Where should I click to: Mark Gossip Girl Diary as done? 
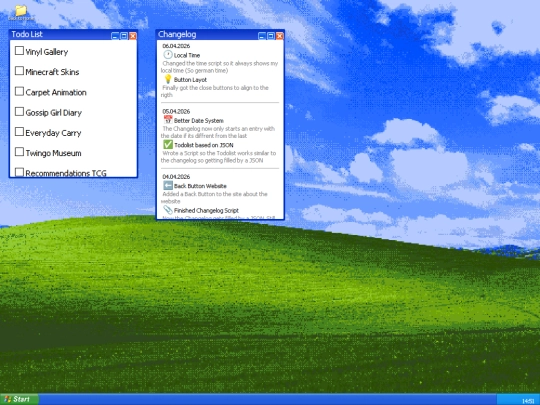(19, 112)
